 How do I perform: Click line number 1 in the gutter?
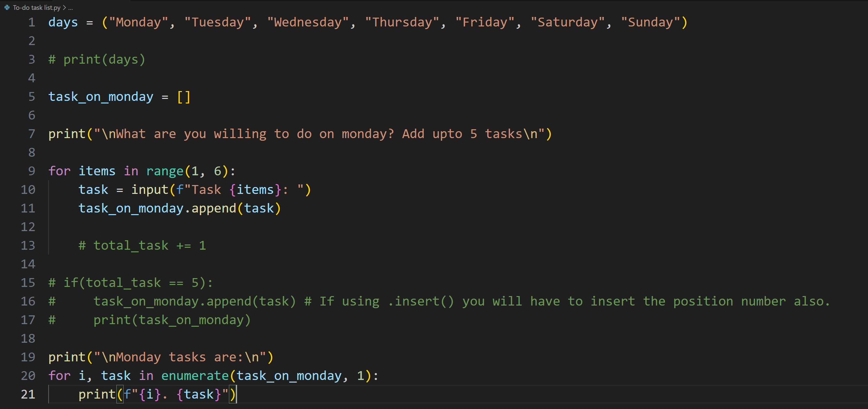coord(32,22)
